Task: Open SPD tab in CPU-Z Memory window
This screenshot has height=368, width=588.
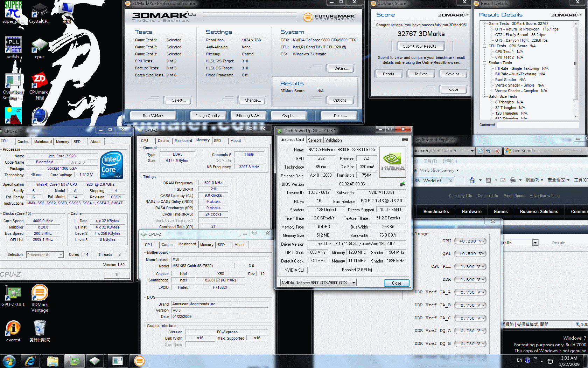Action: 217,141
